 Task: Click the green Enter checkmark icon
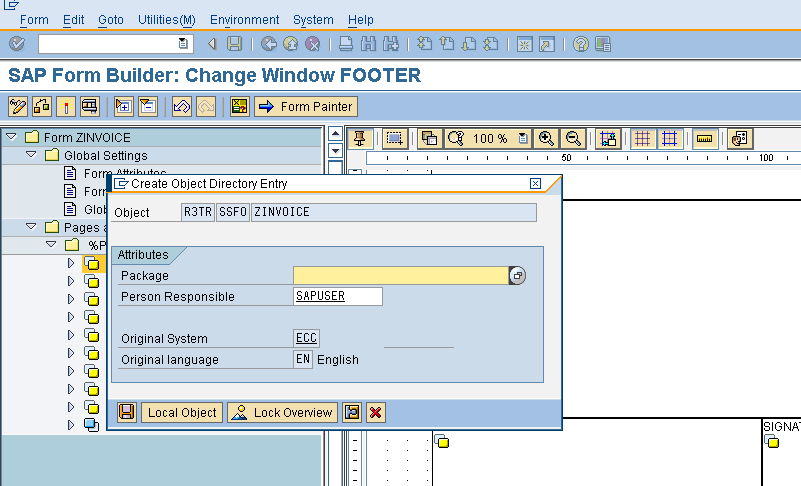17,44
